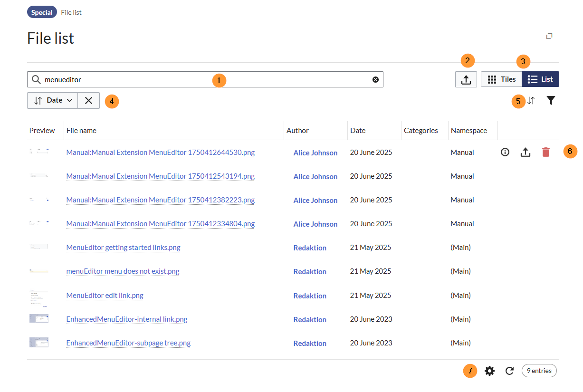The width and height of the screenshot is (583, 392).
Task: Toggle the fullscreen icon beside File list title
Action: pos(549,36)
